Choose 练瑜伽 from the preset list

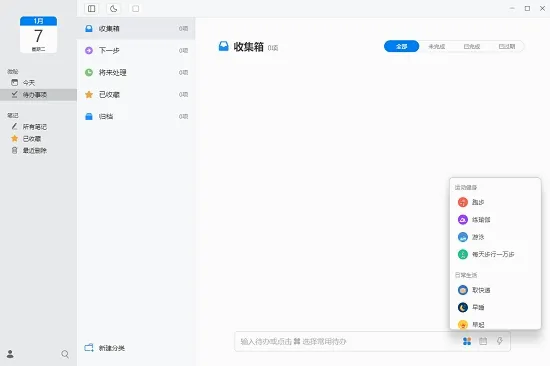coord(495,220)
